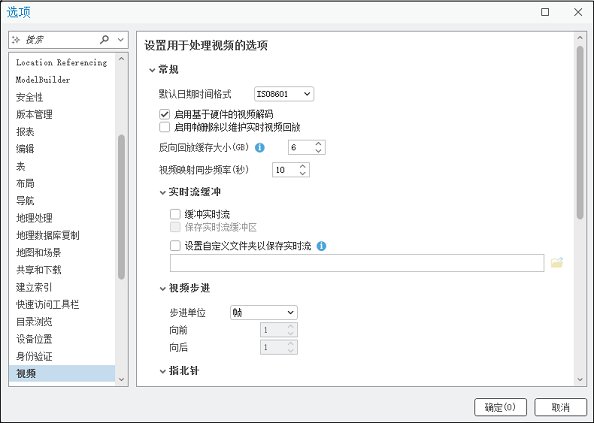Collapse the 实时流缓冲 section

(163, 192)
